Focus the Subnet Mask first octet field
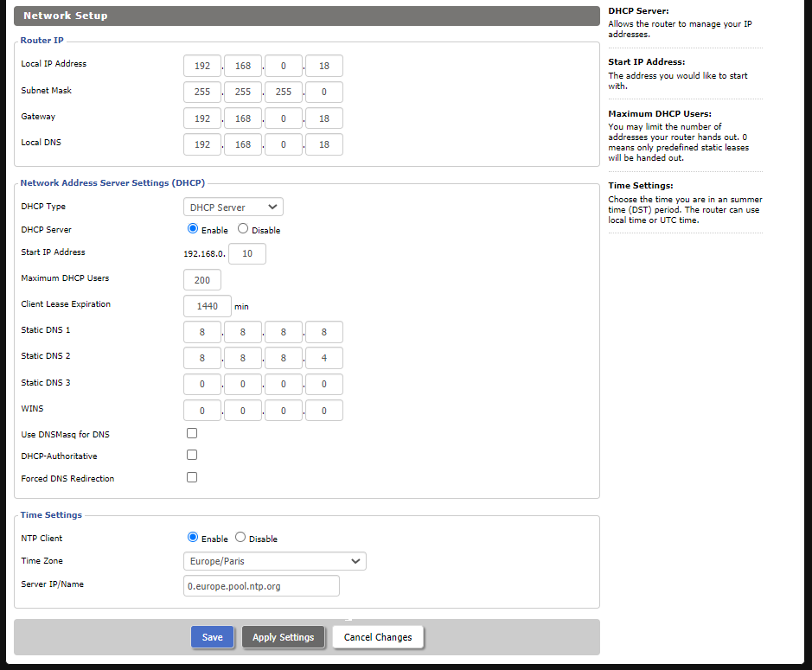This screenshot has width=812, height=670. [202, 93]
